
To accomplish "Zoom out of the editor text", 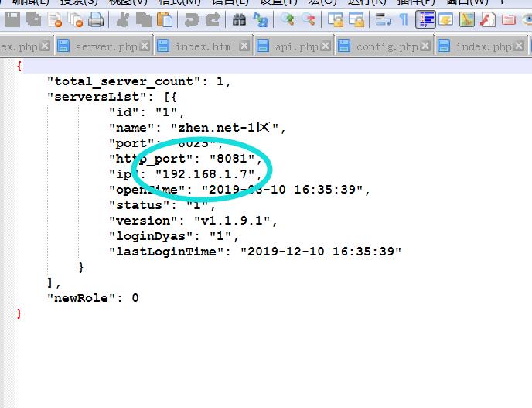I will (309, 19).
